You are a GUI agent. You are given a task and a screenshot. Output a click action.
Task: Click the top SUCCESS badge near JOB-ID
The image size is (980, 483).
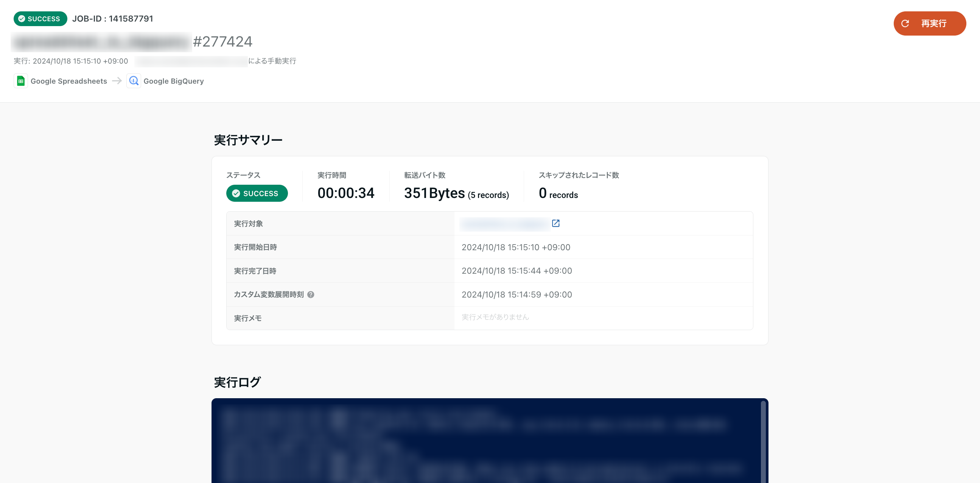pos(40,19)
